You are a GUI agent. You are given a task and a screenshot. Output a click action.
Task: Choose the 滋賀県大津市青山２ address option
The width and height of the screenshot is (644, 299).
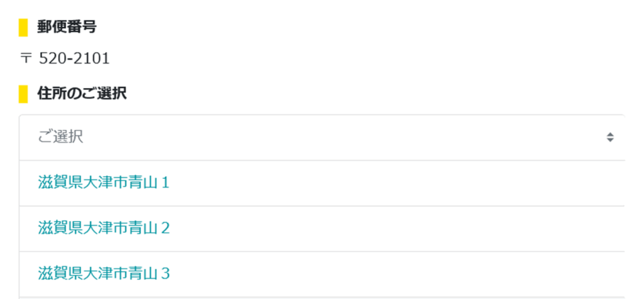[x=104, y=228]
